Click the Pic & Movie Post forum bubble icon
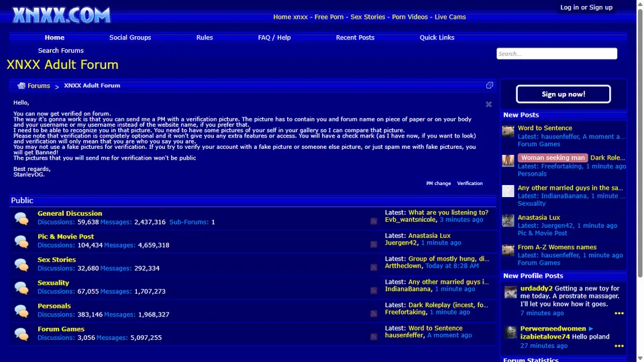The height and width of the screenshot is (362, 644). click(x=21, y=241)
